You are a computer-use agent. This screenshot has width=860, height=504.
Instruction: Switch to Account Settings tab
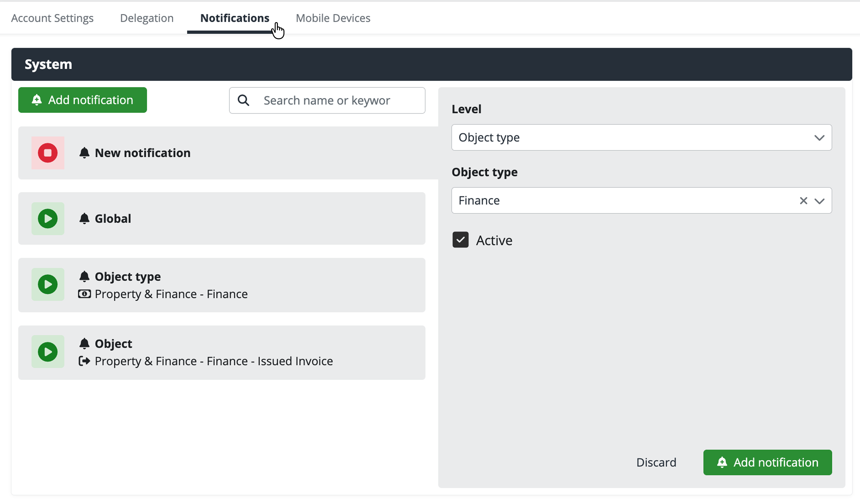point(52,18)
